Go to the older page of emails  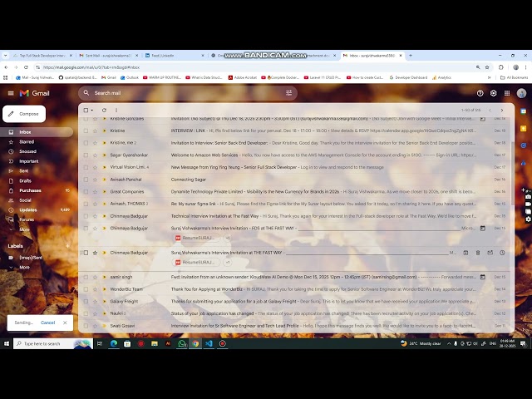pos(502,110)
